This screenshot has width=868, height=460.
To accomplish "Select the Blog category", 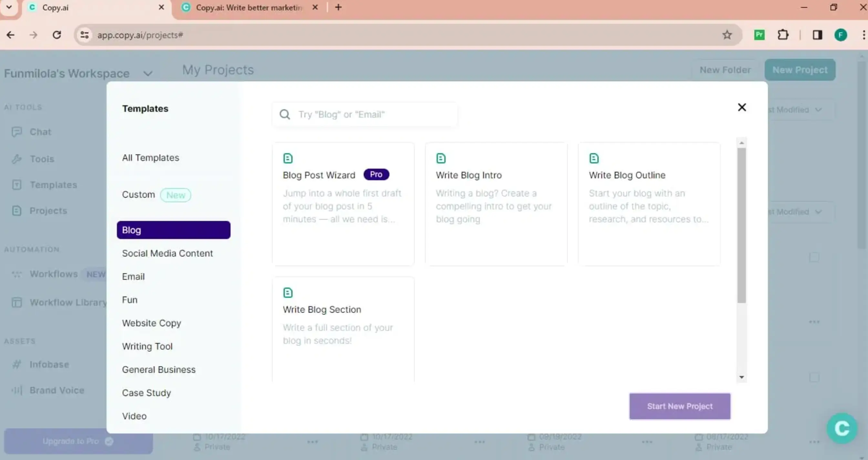I will pos(173,230).
